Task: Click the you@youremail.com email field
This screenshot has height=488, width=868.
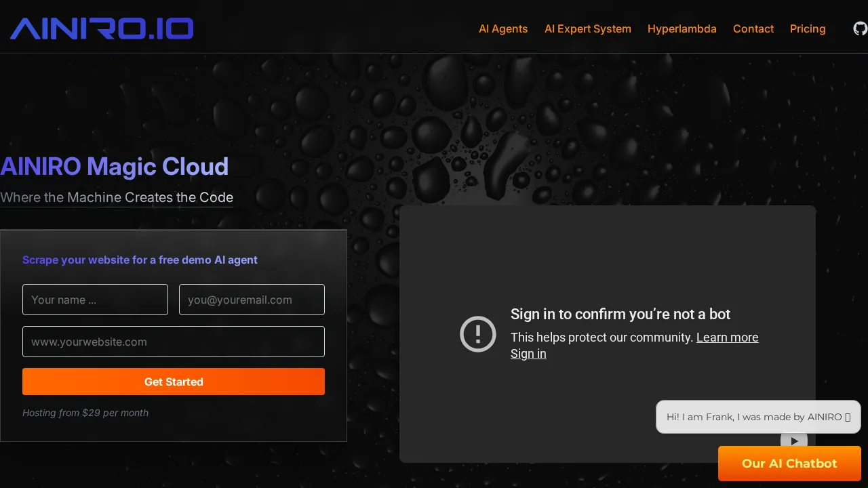Action: pyautogui.click(x=252, y=300)
